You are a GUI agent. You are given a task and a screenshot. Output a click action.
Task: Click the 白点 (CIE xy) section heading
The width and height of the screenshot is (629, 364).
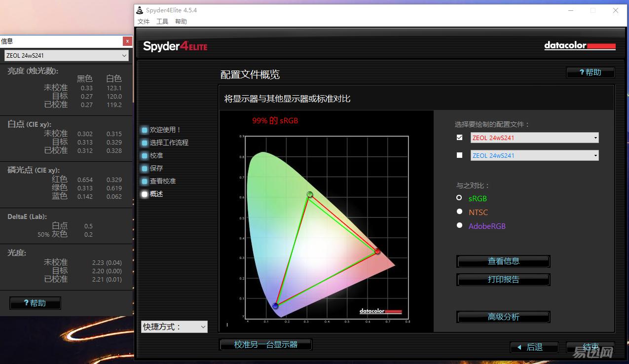tap(29, 124)
